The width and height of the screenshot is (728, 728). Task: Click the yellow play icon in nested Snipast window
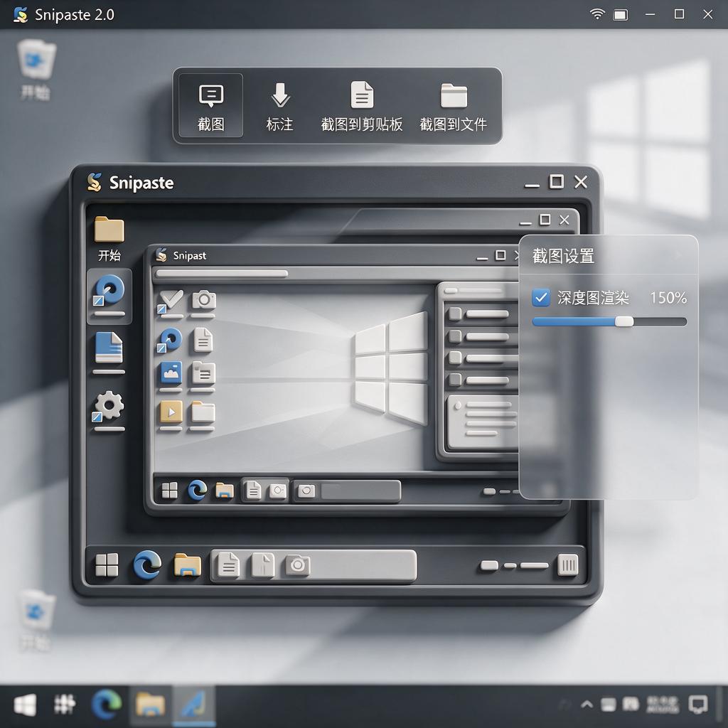(x=171, y=412)
